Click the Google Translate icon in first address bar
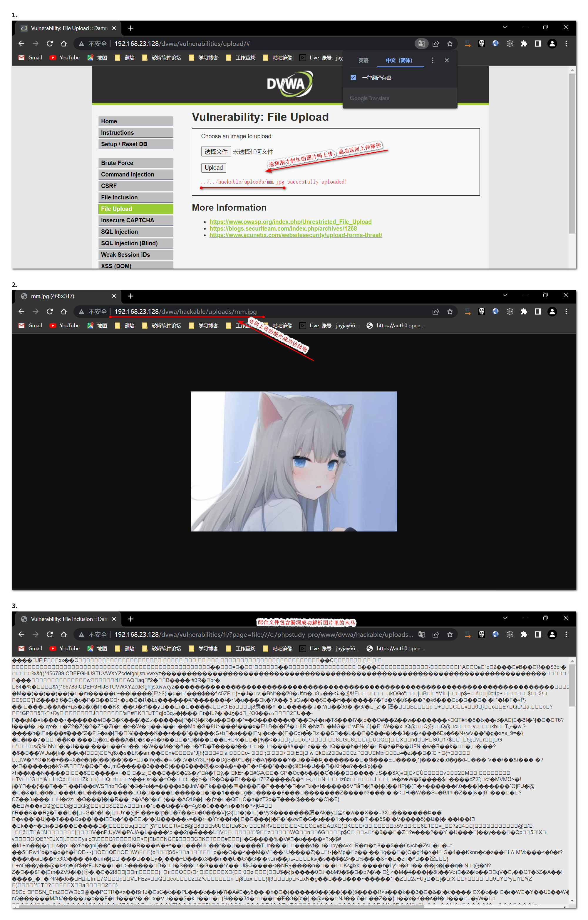The height and width of the screenshot is (920, 588). tap(421, 44)
